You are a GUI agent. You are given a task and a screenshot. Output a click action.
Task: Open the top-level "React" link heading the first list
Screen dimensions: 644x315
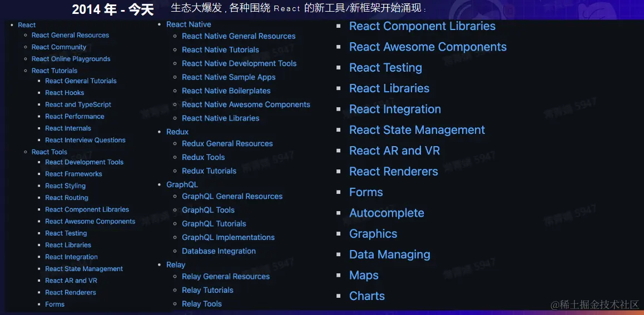click(27, 25)
